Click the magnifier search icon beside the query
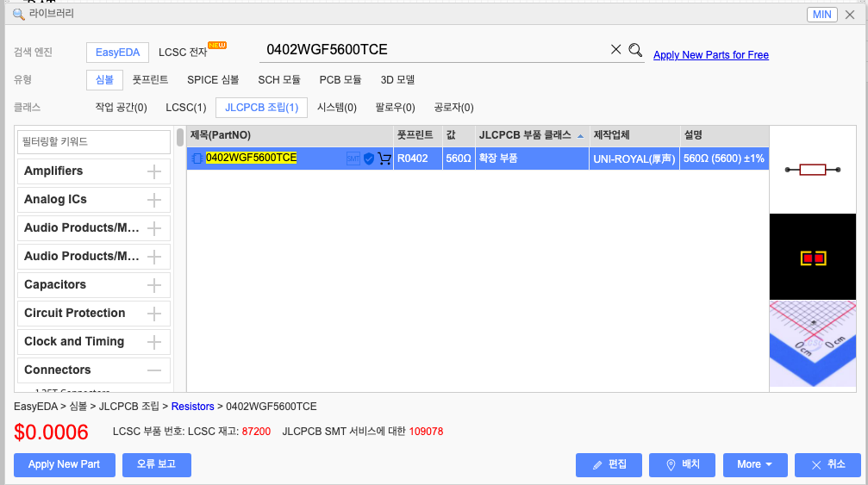This screenshot has height=485, width=868. 635,50
